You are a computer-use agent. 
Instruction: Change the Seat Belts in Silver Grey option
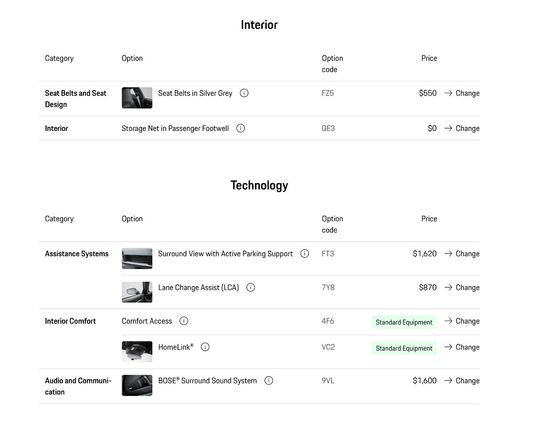(462, 93)
